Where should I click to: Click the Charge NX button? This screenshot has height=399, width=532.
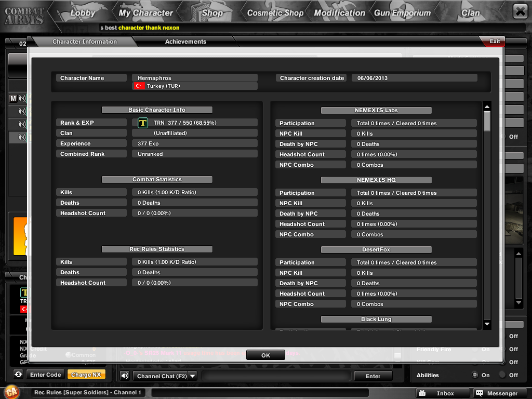point(86,375)
